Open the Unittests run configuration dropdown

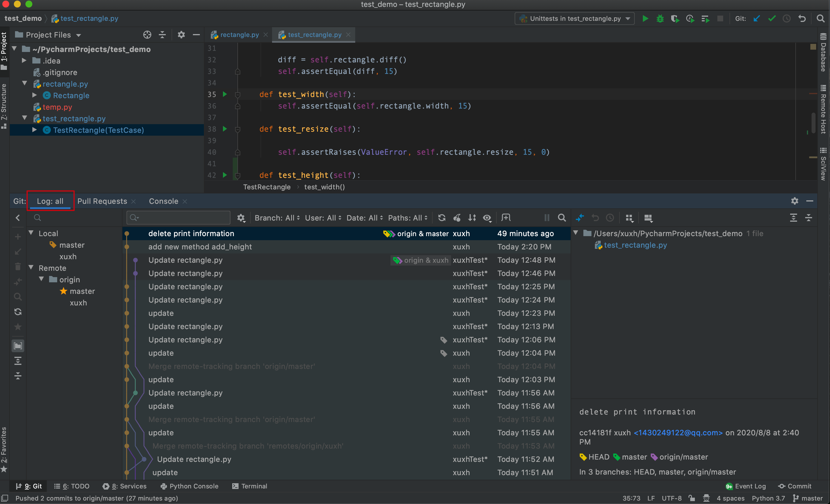pos(575,18)
